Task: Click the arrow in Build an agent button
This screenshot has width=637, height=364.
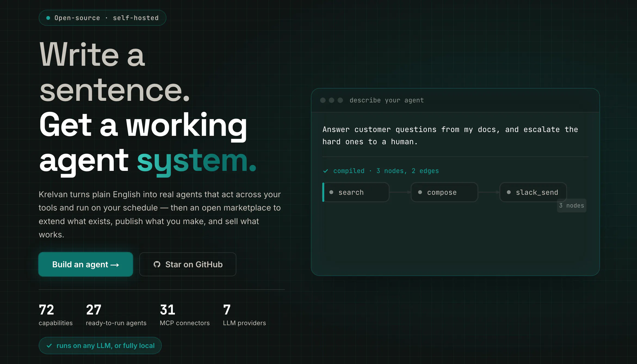Action: tap(115, 265)
